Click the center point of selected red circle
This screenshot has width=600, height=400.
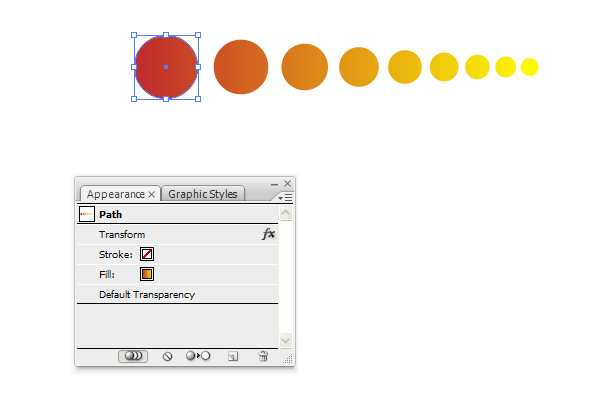(166, 67)
